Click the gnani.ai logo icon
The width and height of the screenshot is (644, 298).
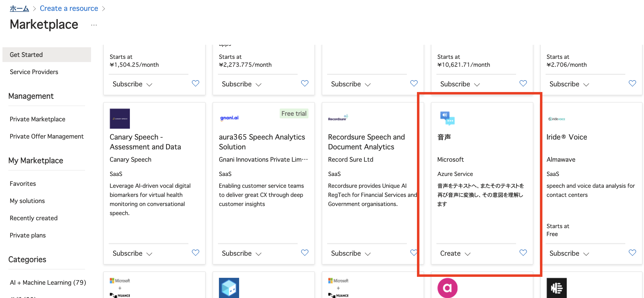pos(229,118)
